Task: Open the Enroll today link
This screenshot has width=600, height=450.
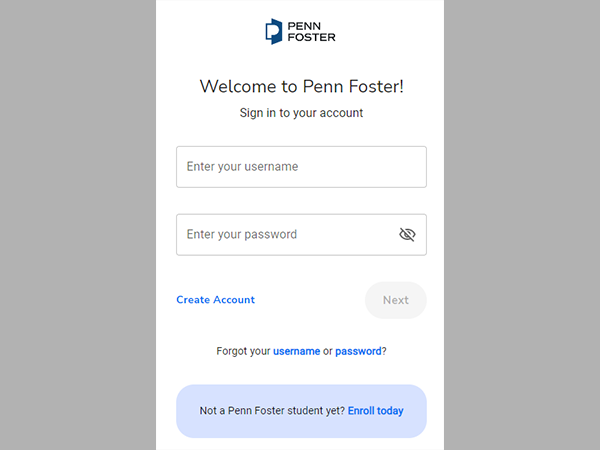Action: [x=375, y=411]
